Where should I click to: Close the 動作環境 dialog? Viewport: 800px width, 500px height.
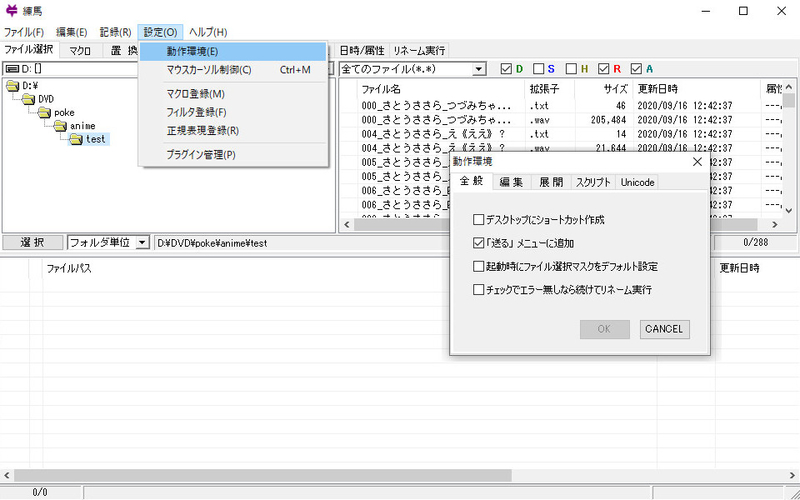tap(697, 162)
